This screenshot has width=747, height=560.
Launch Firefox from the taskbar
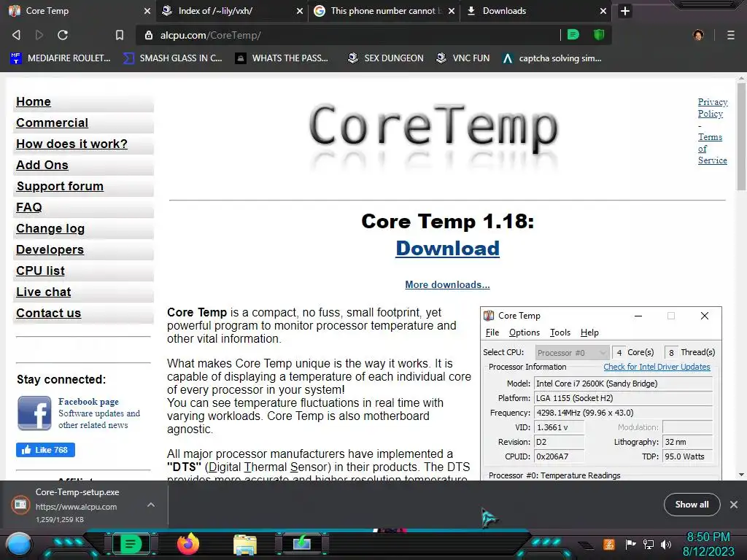point(188,544)
